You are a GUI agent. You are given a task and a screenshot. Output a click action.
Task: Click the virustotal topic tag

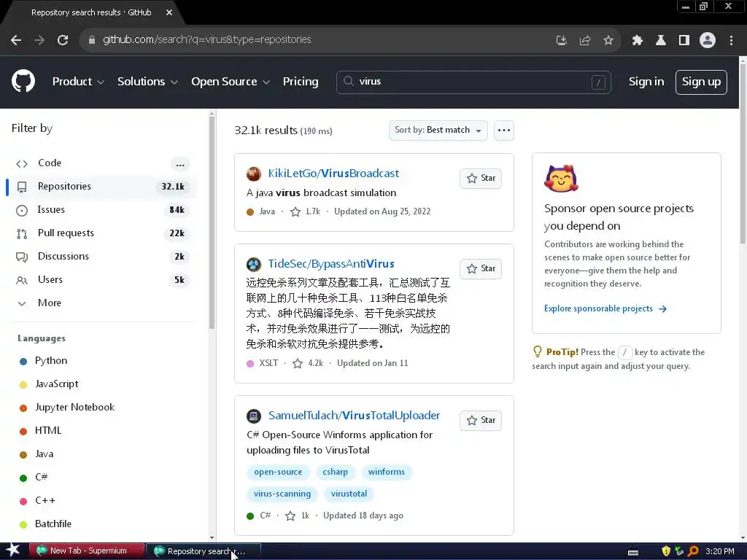coord(349,494)
